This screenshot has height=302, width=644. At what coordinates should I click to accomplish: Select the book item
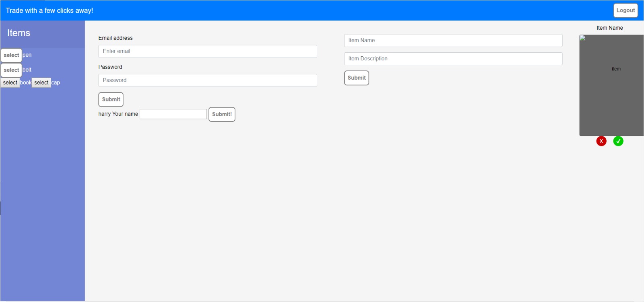(x=10, y=83)
